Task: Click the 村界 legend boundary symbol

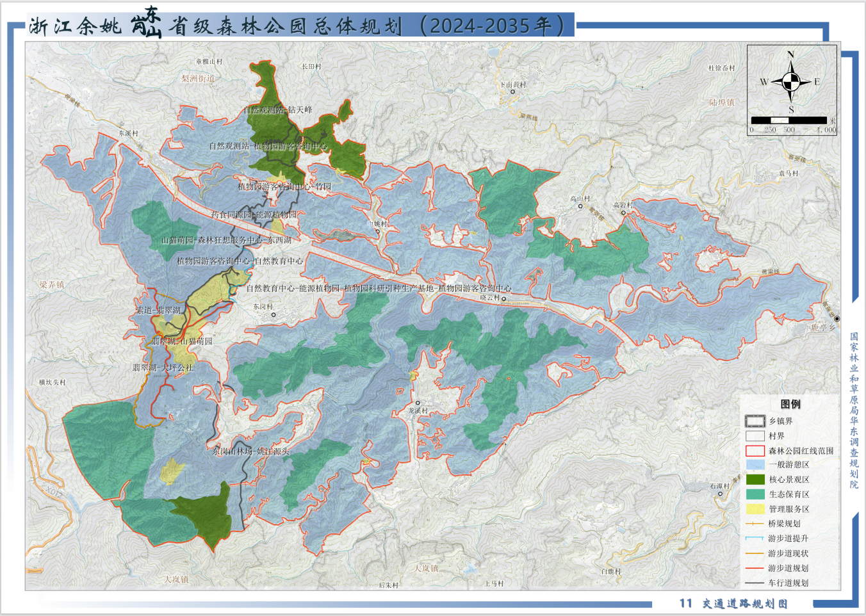Action: [x=755, y=436]
